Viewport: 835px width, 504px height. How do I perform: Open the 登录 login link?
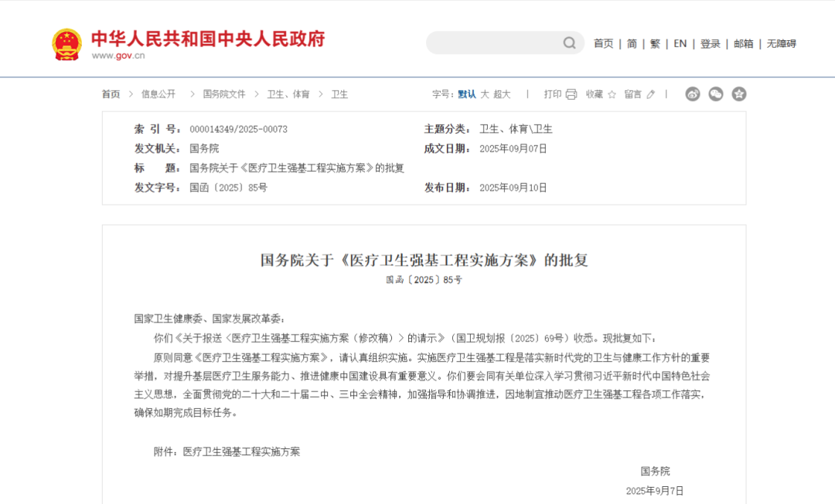point(710,44)
